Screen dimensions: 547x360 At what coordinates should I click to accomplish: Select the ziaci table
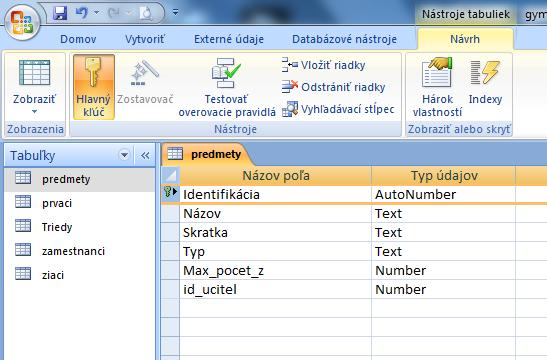80,275
